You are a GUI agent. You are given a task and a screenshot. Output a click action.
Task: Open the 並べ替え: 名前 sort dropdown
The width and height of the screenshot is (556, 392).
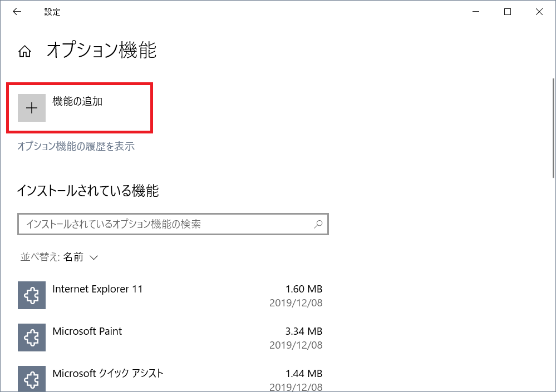tap(59, 257)
